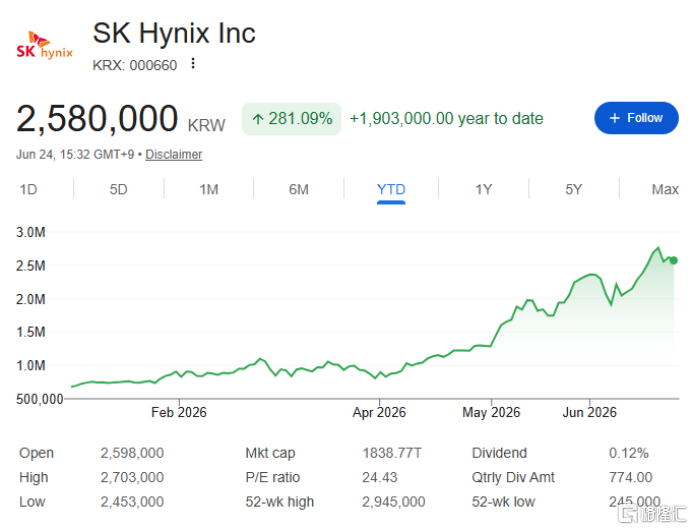
Task: Click the Qtrly Div Amt value 774.00
Action: coord(630,477)
